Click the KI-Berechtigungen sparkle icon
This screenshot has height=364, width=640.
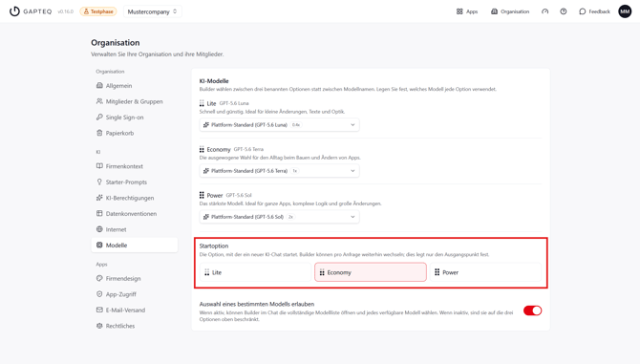tap(99, 198)
